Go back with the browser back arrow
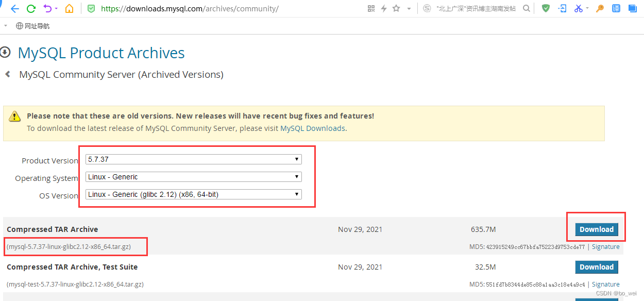Screen dimensions: 644x301 pos(14,9)
